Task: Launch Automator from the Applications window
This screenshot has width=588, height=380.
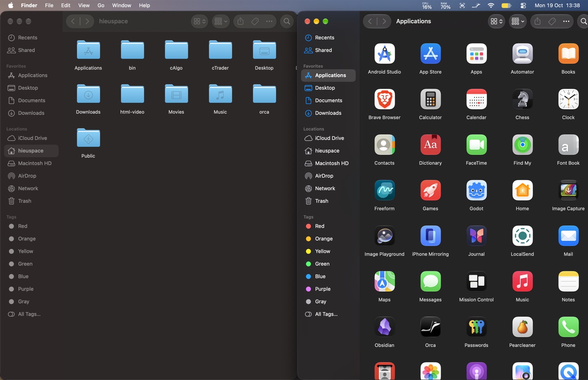Action: (x=522, y=54)
